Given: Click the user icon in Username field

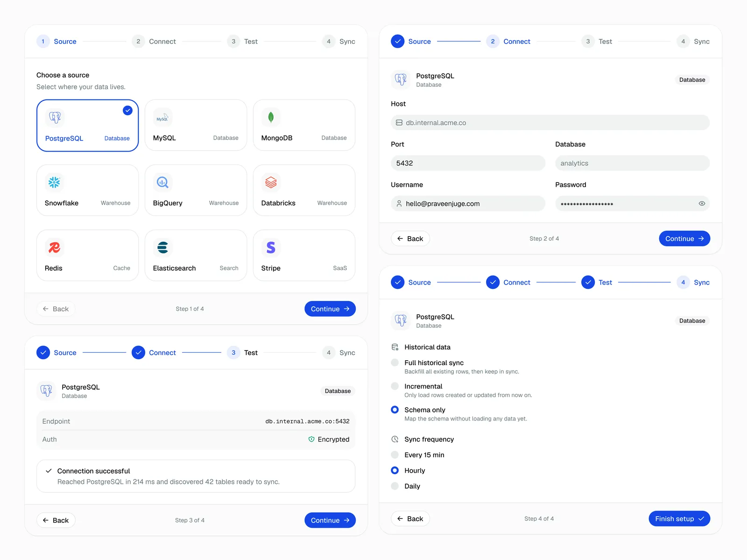Looking at the screenshot, I should tap(399, 203).
